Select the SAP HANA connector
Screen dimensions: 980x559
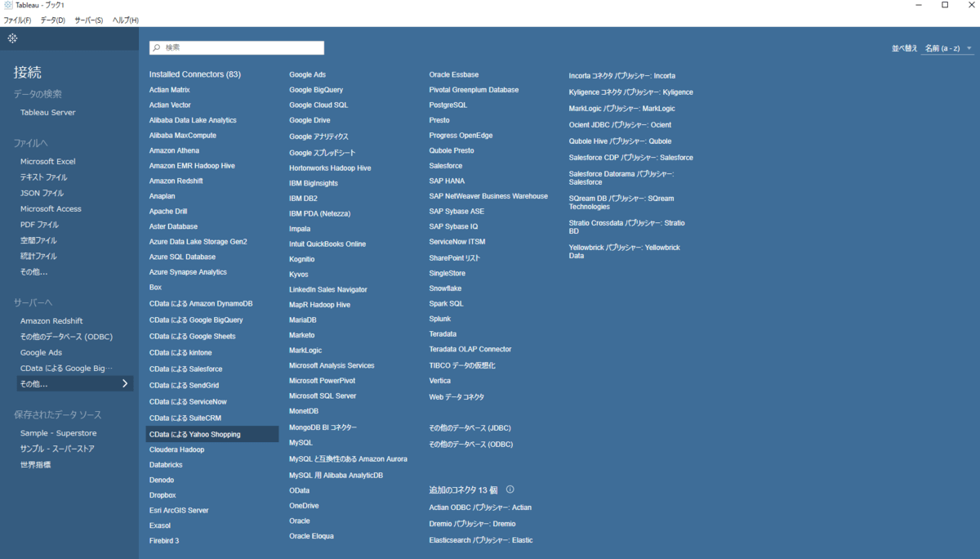point(447,181)
